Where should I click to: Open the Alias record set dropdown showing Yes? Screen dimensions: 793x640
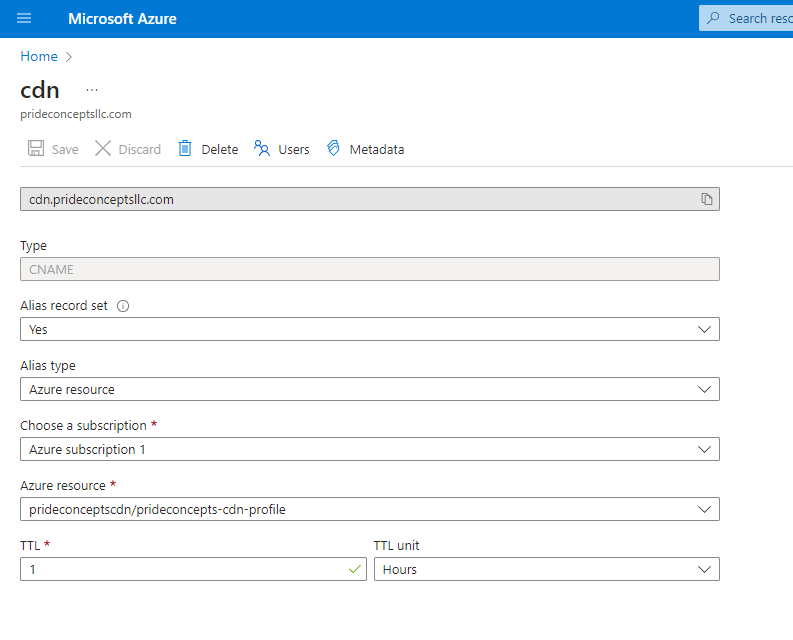click(370, 329)
